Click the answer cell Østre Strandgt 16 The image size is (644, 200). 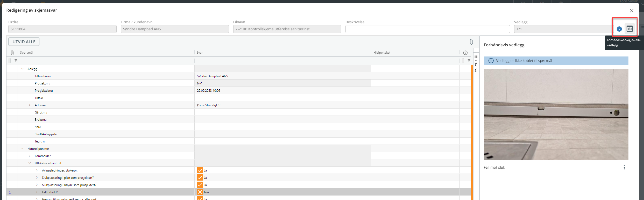pos(283,105)
